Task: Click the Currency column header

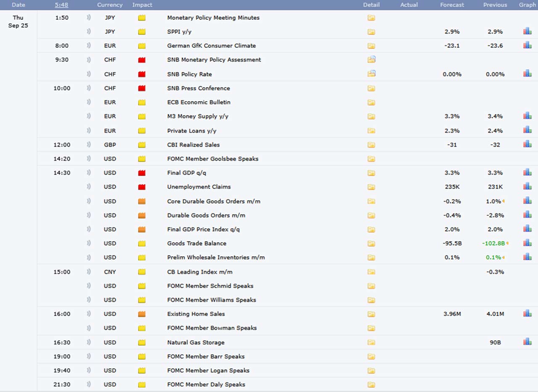Action: coord(110,5)
